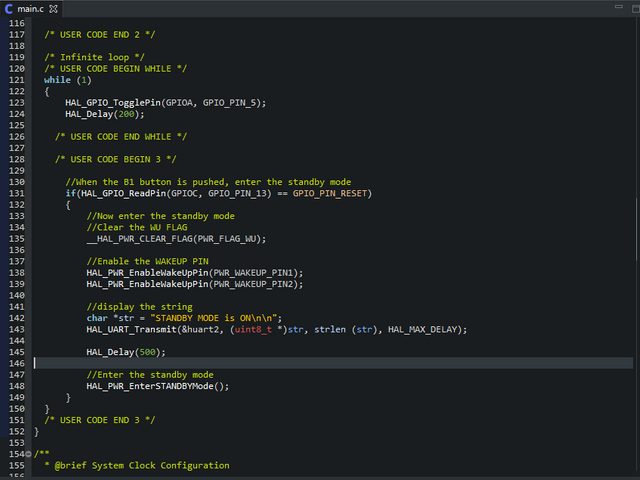Image resolution: width=640 pixels, height=480 pixels.
Task: Click the C file icon on the tab
Action: (x=9, y=9)
